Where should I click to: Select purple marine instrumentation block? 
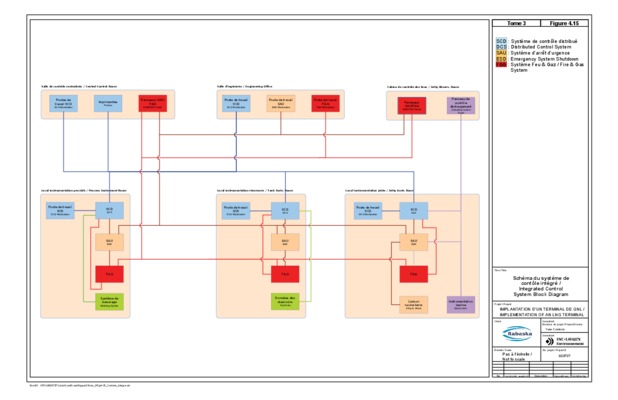point(461,305)
